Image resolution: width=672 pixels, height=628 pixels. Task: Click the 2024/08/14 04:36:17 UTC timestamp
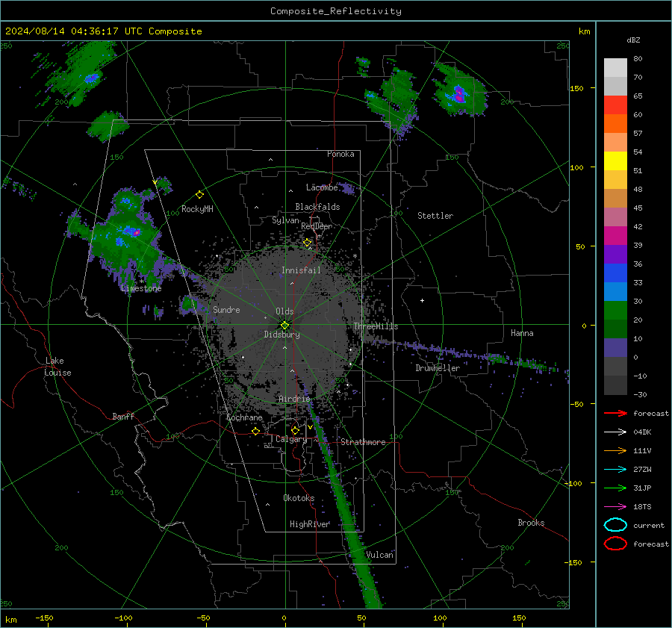[103, 31]
